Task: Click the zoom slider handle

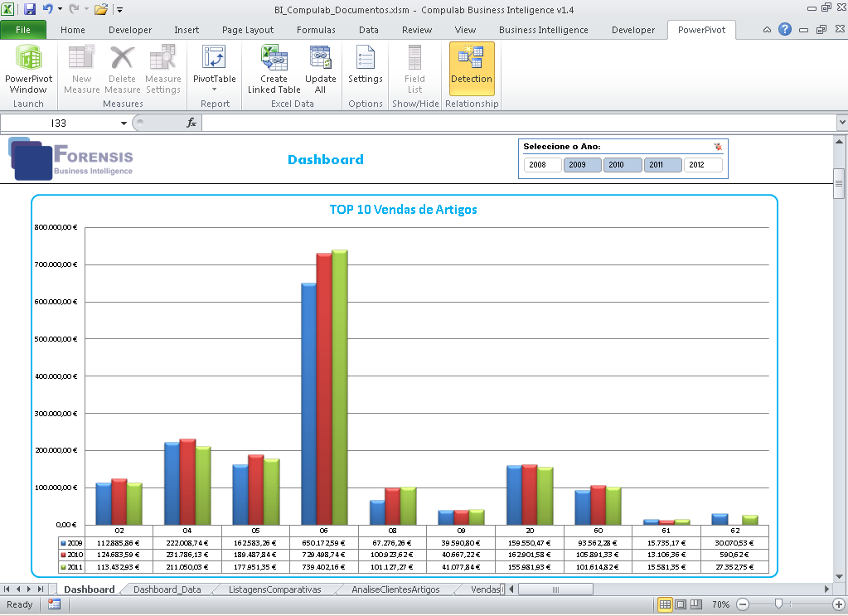Action: coord(778,604)
